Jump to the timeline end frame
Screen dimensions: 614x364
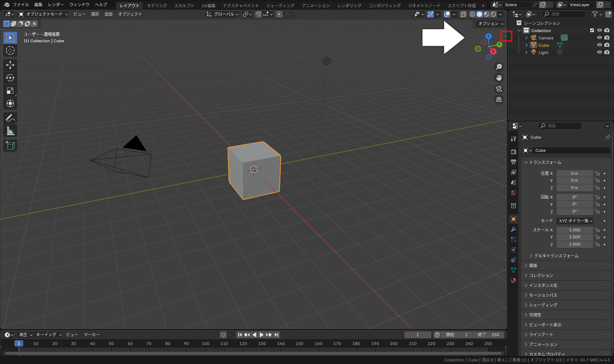277,335
